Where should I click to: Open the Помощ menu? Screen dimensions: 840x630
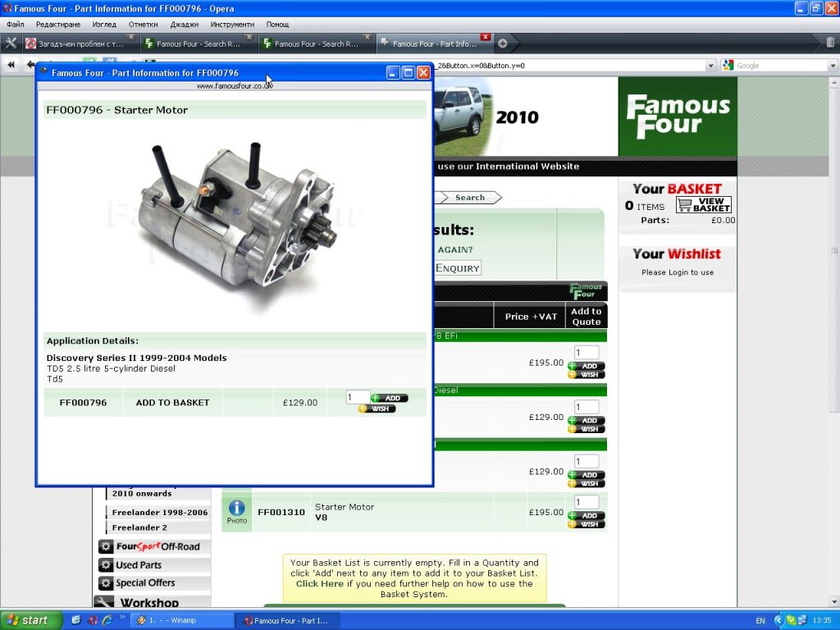(x=277, y=24)
